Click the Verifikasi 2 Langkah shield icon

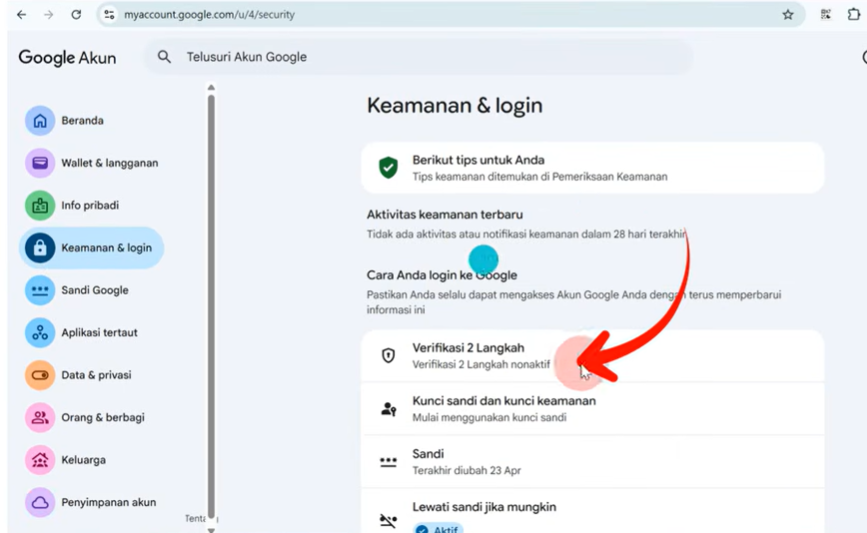388,356
